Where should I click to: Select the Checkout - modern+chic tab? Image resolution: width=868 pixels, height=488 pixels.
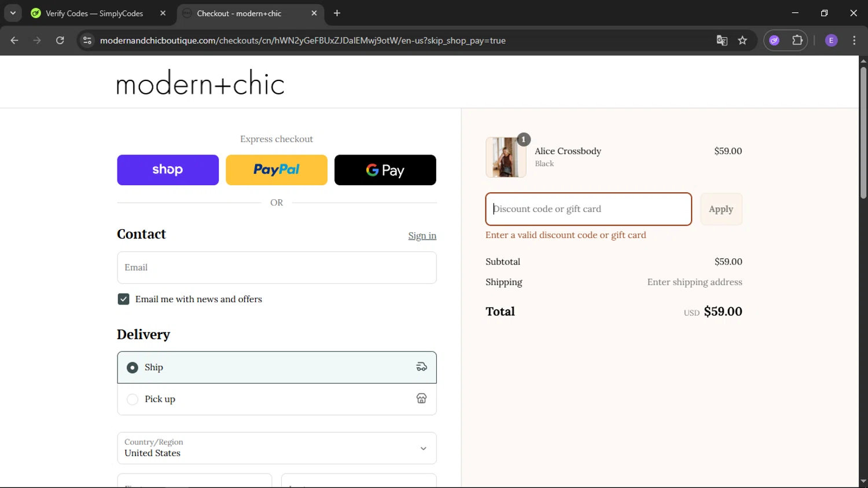tap(239, 13)
